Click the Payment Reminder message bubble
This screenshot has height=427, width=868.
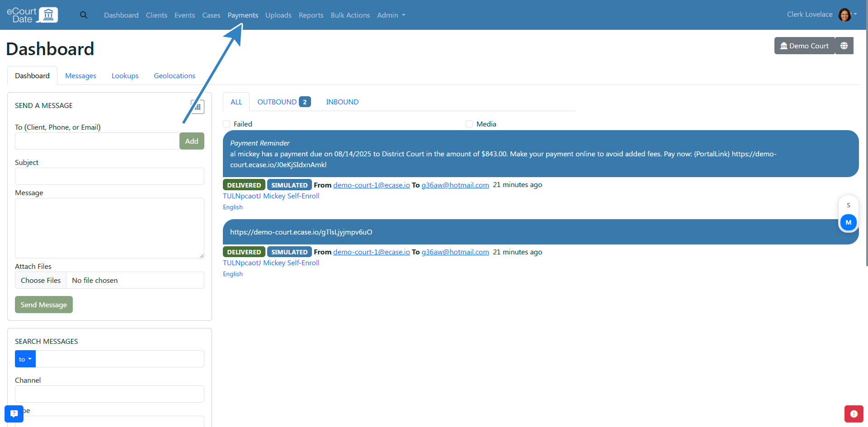(x=541, y=154)
